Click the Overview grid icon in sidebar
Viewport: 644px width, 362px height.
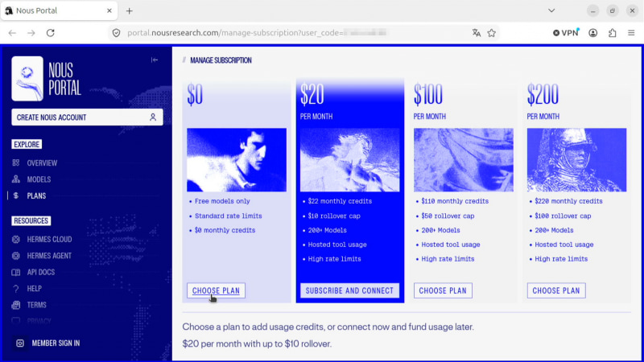(x=16, y=163)
